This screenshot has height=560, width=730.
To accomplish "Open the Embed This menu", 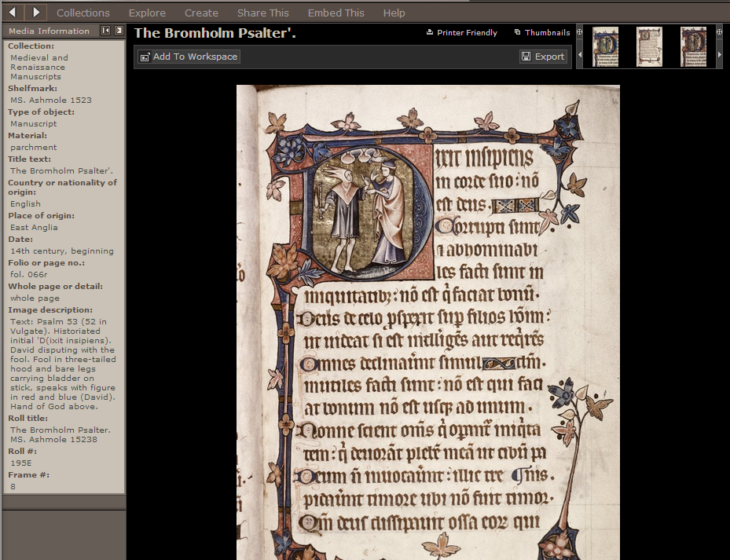I will click(336, 13).
